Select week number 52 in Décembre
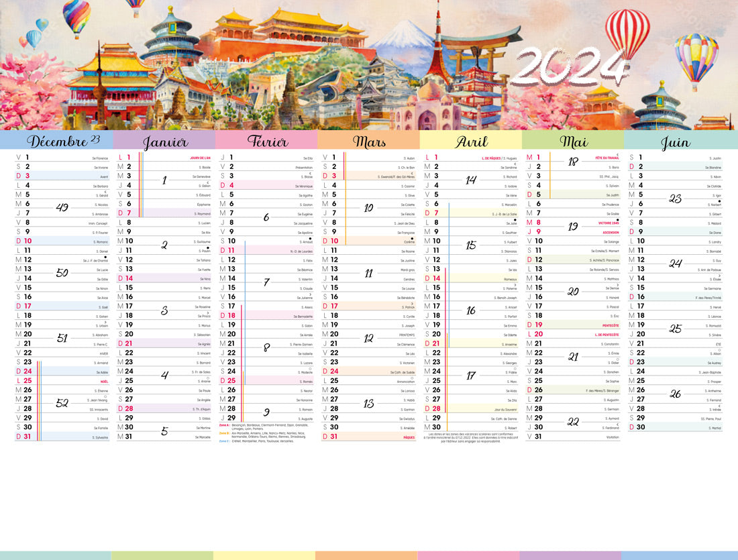The height and width of the screenshot is (560, 738). [62, 403]
